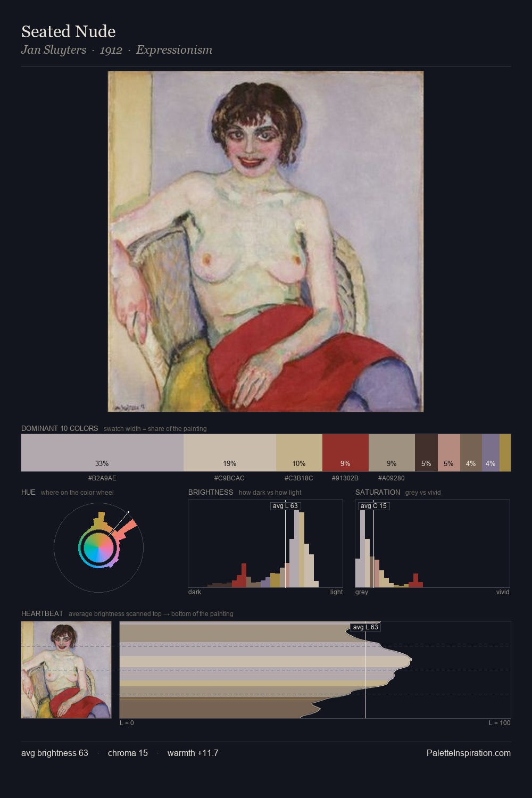
Task: Click the hue color wheel
Action: tap(98, 547)
